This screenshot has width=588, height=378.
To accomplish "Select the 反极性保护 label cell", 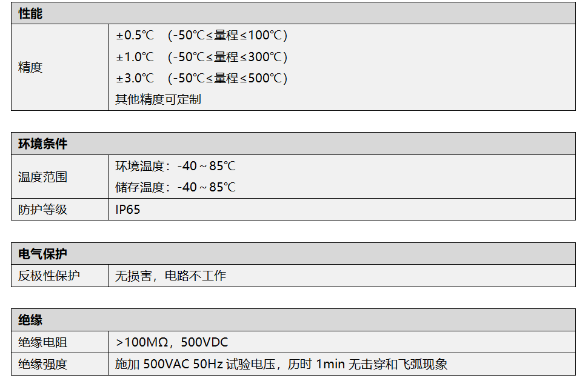I will tap(48, 276).
